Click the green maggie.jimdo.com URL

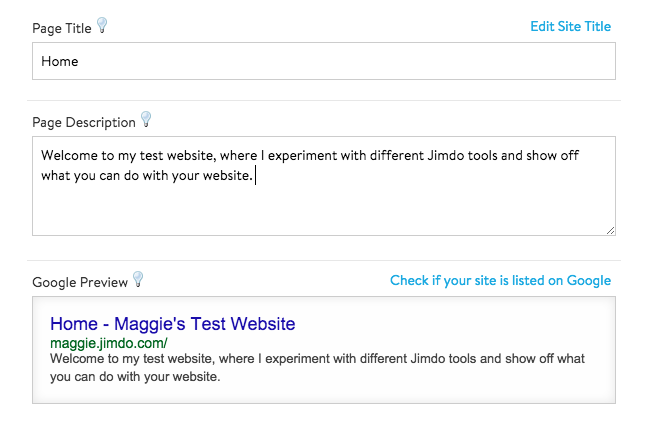[109, 343]
